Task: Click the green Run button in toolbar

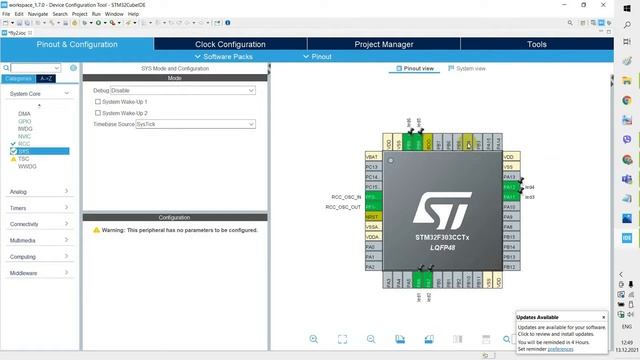Action: coord(98,23)
